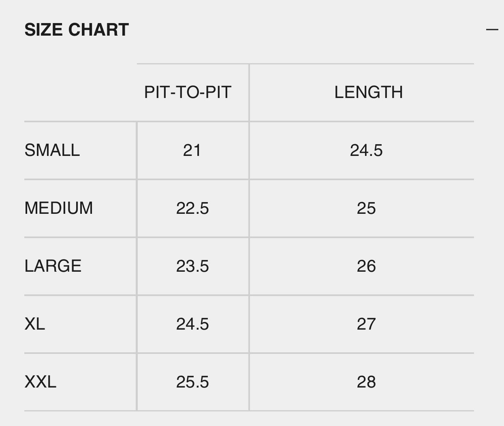Image resolution: width=504 pixels, height=426 pixels.
Task: Select Small length value 24.5
Action: [366, 150]
